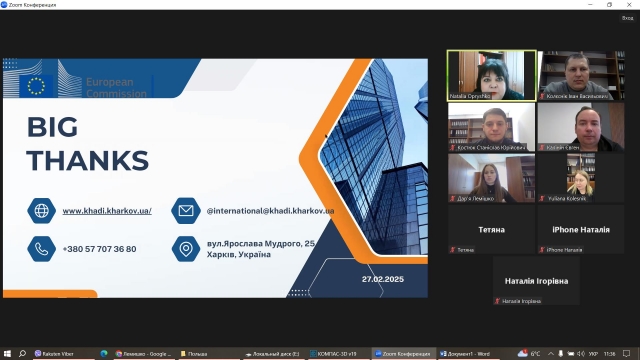
Task: Click the phone number +380 57 707 36 80
Action: 99,249
